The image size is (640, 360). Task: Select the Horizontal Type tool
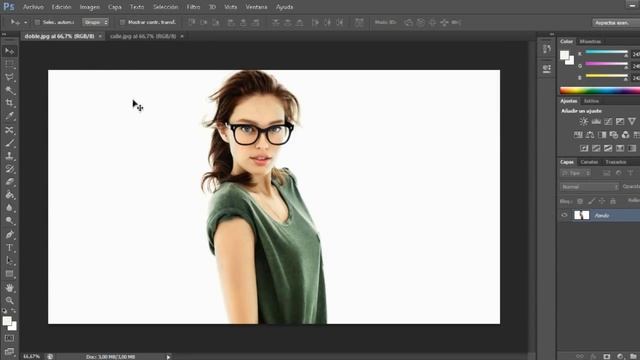9,248
